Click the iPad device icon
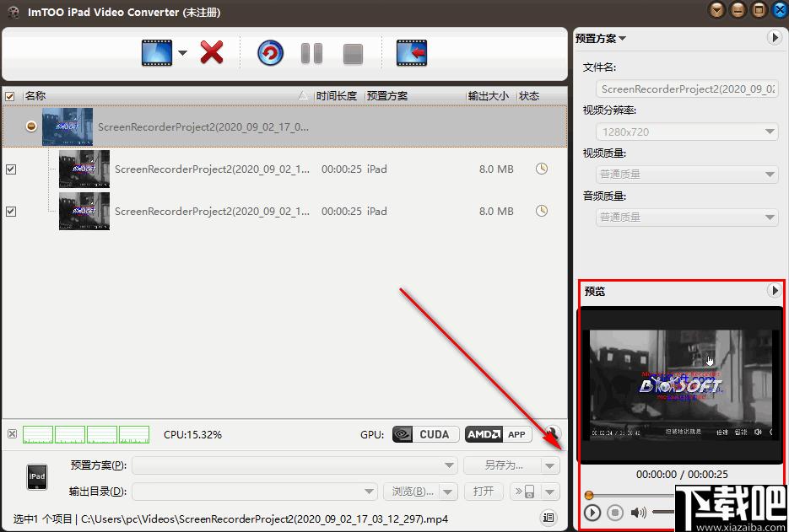This screenshot has width=789, height=532. tap(37, 476)
